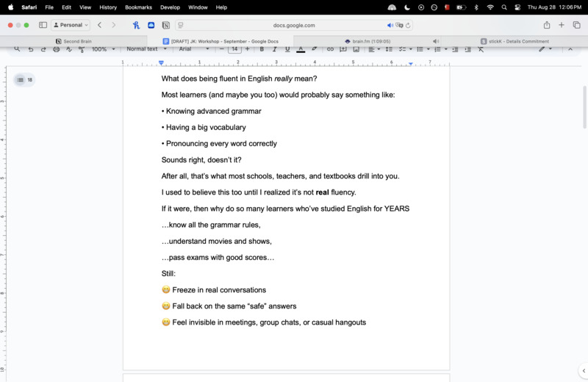Select the DRAFT JK Workshop Google Docs tab

[x=220, y=41]
